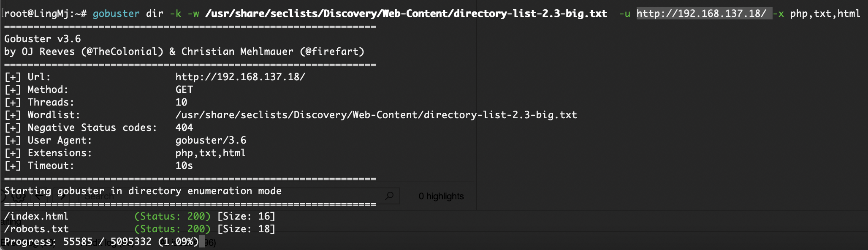868x250 pixels.
Task: Click the faint forward arrow icon
Action: point(62,196)
